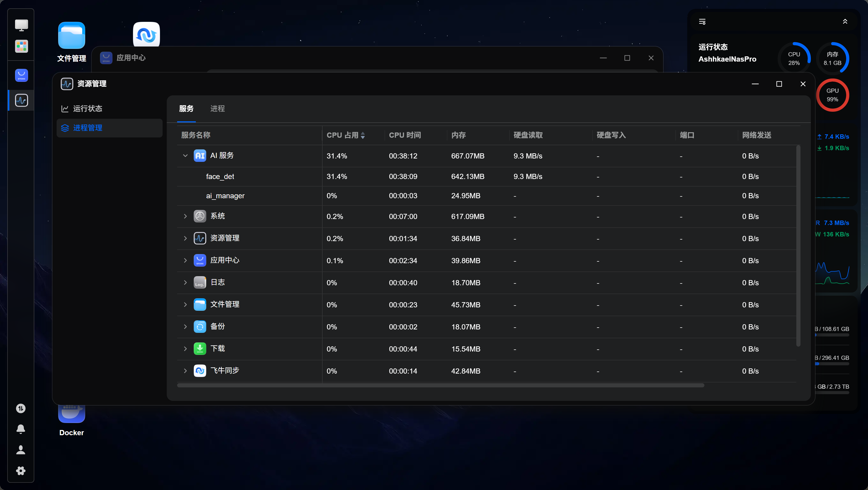Screen dimensions: 868x490
Task: Open 运行状态 in the sidebar
Action: tap(110, 109)
